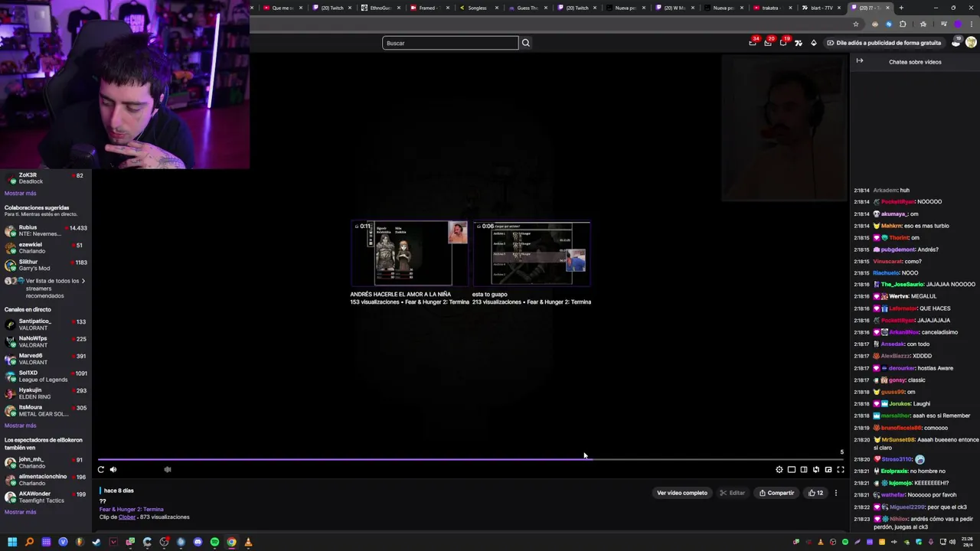Open the more options three-dot menu
Screen dimensions: 980x551
tap(836, 493)
